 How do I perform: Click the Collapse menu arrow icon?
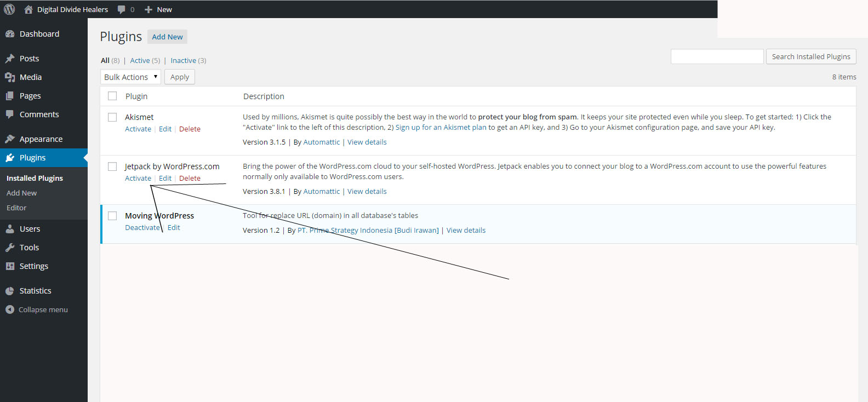point(10,309)
